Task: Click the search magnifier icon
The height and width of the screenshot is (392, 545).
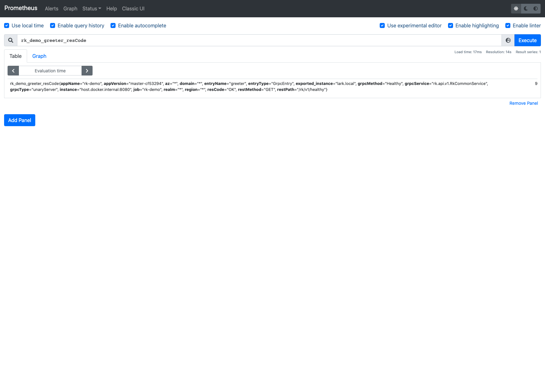Action: pos(11,40)
